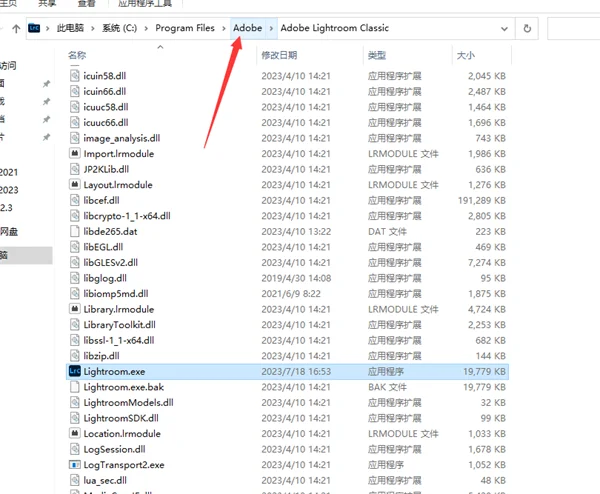Open the 应用程序工具 ribbon tab

pyautogui.click(x=145, y=3)
